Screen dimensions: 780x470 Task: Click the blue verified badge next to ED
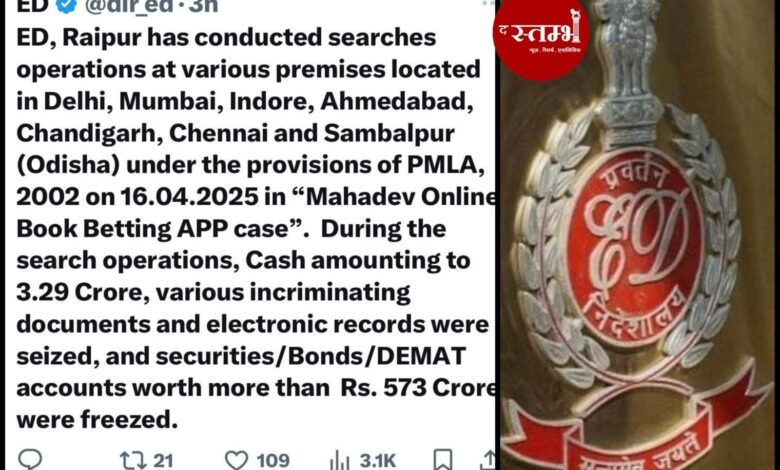coord(66,5)
